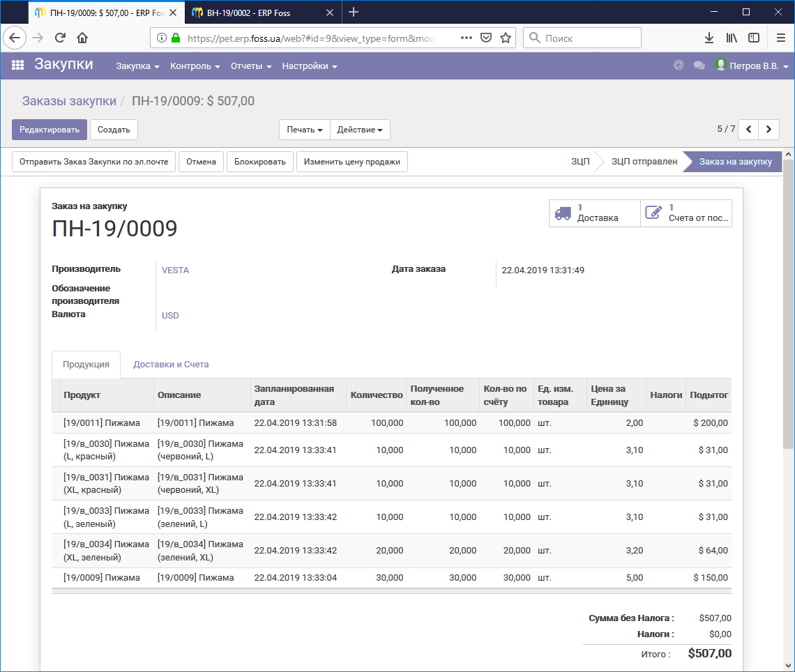Click the Закупки app title
Screen dimensions: 795x672
click(64, 64)
